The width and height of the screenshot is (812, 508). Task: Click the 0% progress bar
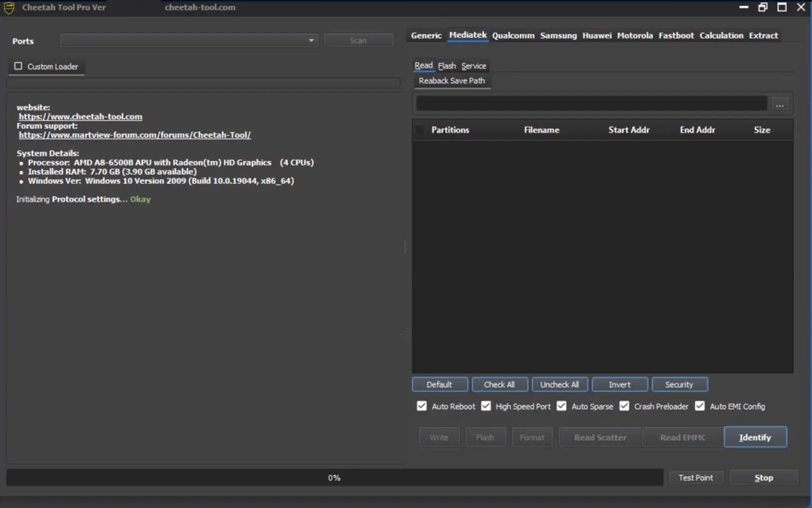(334, 478)
